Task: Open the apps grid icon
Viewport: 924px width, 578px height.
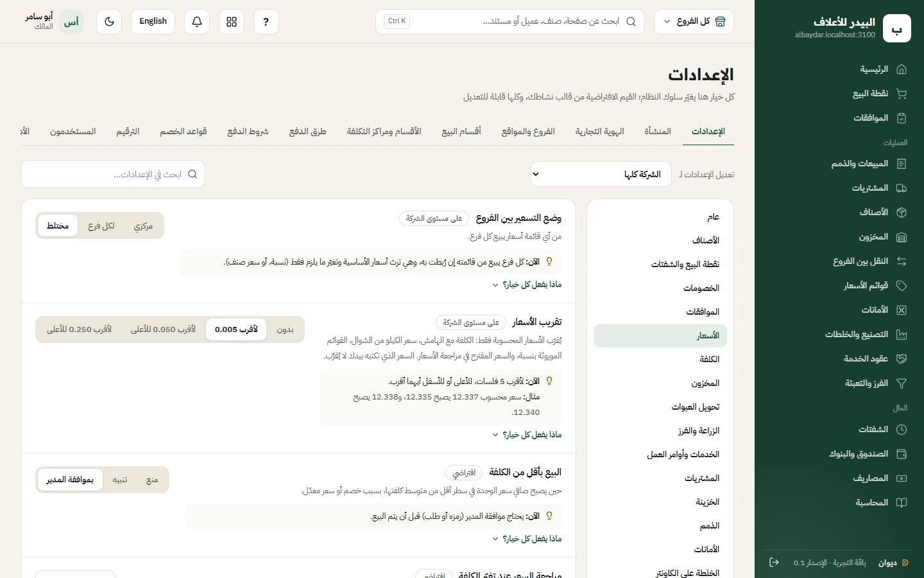Action: [232, 22]
